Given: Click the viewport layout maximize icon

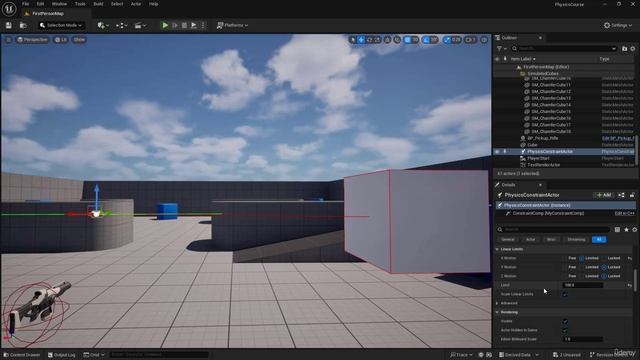Looking at the screenshot, I should (484, 40).
